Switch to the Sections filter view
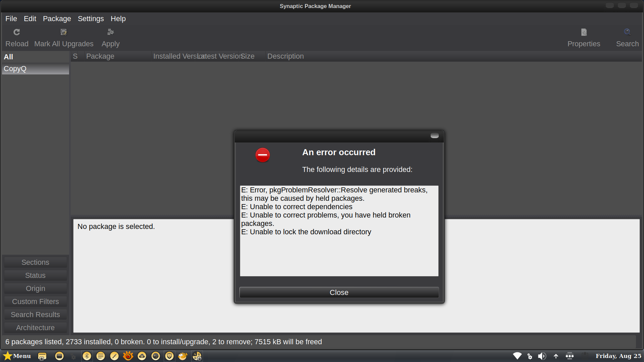The image size is (644, 362). click(x=35, y=262)
